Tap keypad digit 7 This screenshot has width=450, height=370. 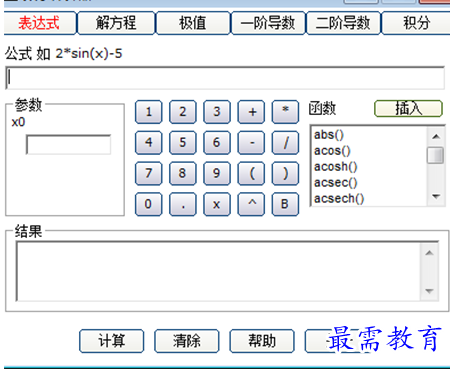[149, 173]
